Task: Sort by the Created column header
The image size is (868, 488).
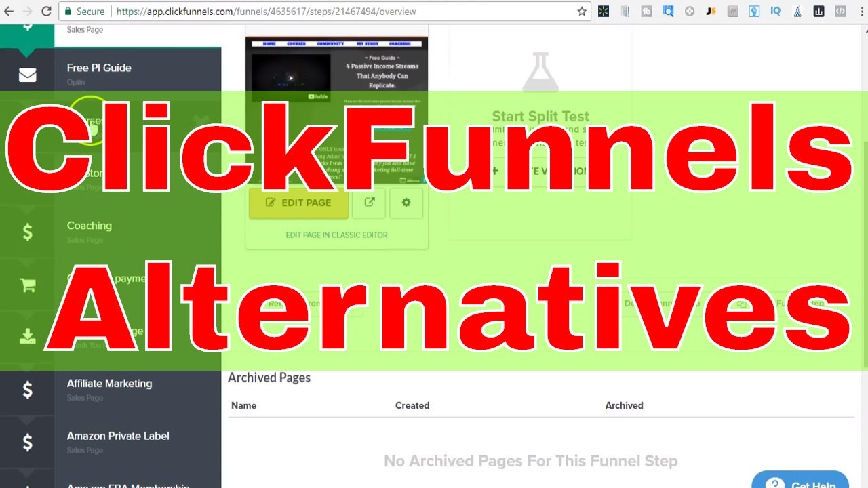Action: (412, 405)
